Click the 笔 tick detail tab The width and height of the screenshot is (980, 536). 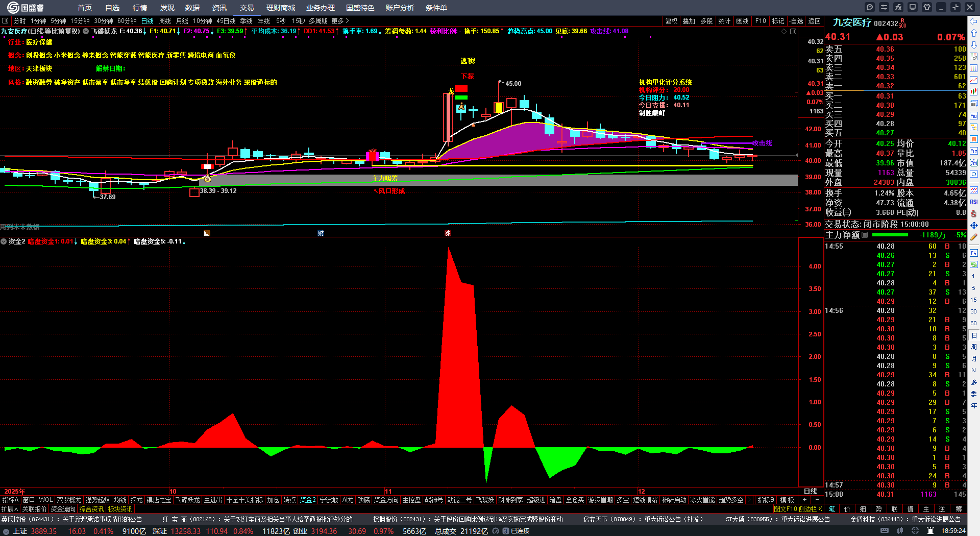[x=831, y=509]
